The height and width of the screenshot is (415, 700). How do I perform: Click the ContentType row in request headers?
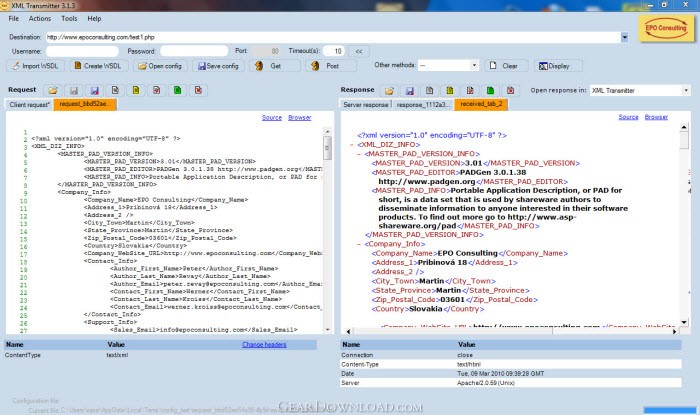161,355
